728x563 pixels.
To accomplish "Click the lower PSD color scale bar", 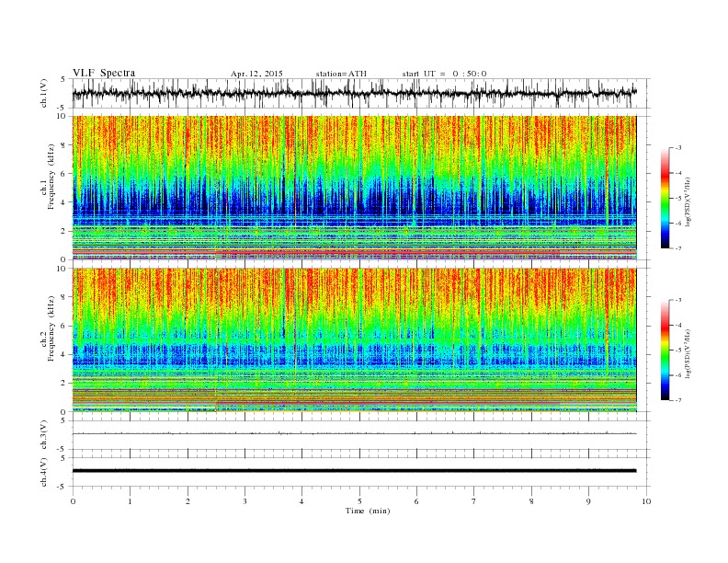I will [x=665, y=350].
